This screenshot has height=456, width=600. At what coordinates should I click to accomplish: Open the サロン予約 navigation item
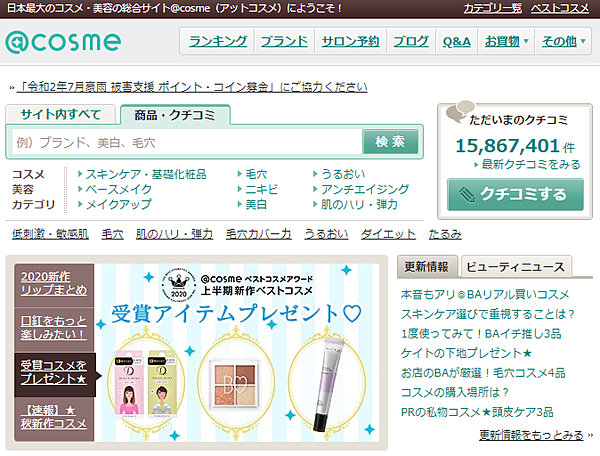(351, 41)
